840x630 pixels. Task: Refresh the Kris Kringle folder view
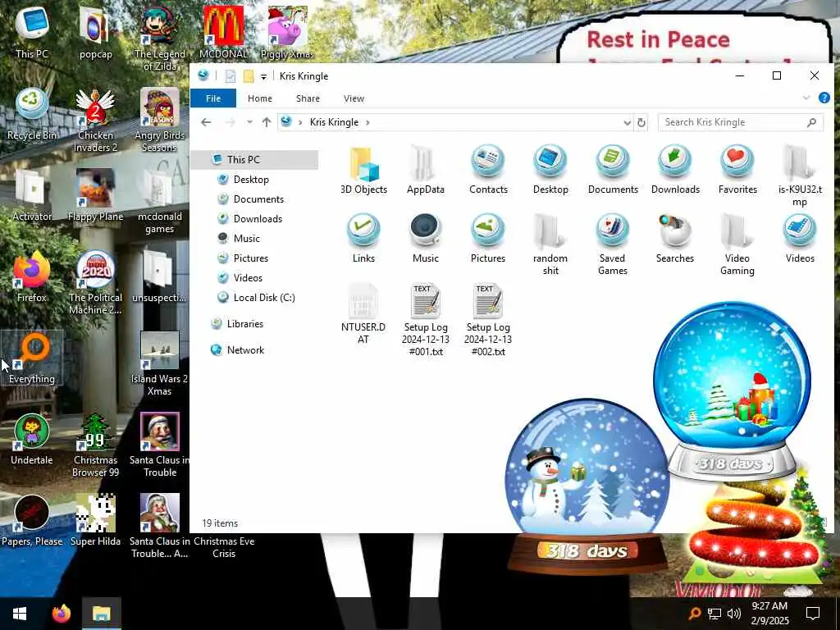click(x=641, y=123)
